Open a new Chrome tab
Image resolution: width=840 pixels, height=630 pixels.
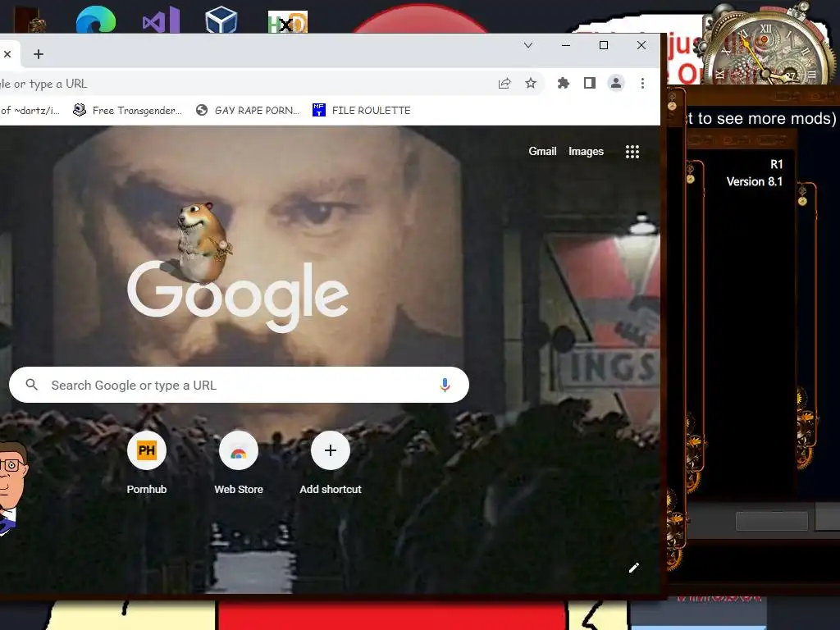point(39,54)
